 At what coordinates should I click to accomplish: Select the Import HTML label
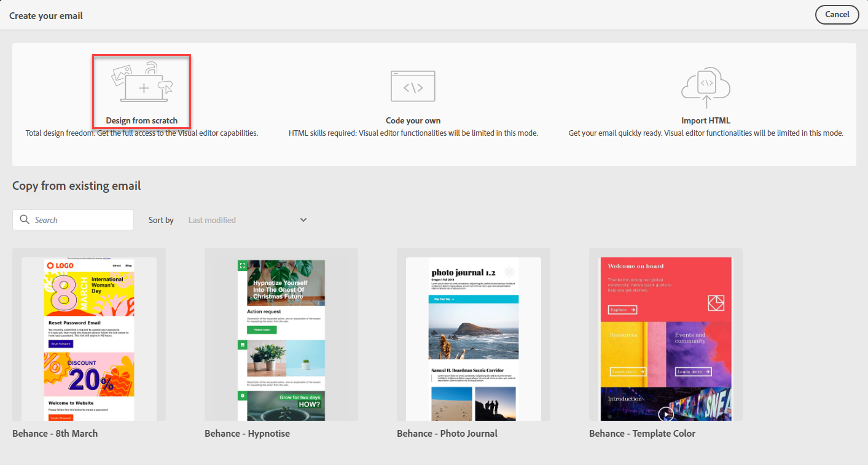706,121
